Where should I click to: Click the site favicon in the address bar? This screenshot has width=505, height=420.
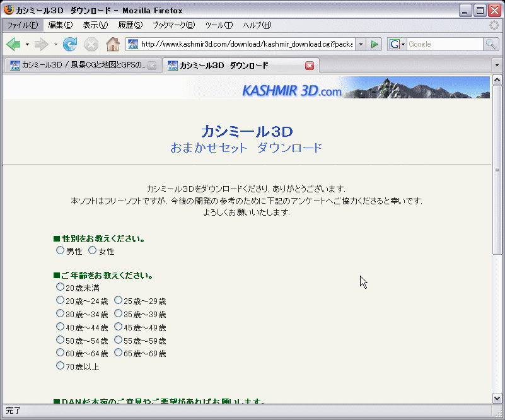(x=132, y=44)
